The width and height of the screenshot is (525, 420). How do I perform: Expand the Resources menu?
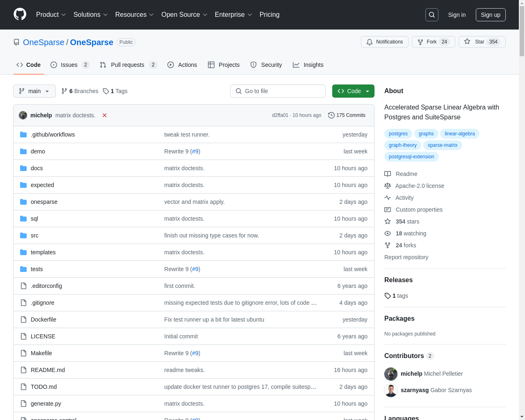(x=135, y=15)
